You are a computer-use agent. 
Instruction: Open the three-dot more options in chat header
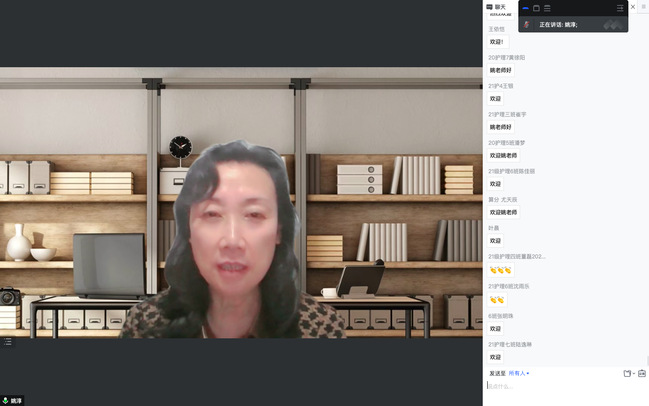(x=643, y=7)
